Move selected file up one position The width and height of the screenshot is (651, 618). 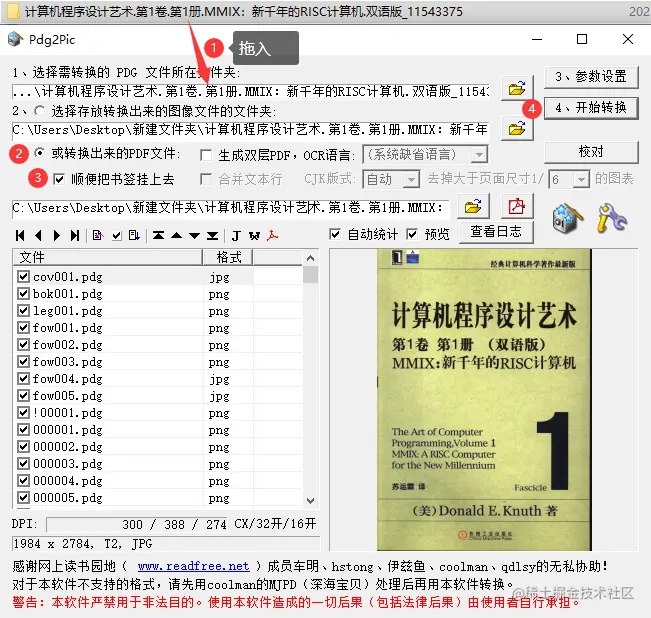176,236
